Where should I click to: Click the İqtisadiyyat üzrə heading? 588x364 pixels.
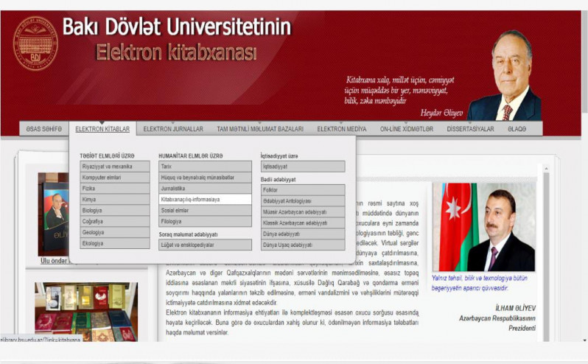point(279,156)
